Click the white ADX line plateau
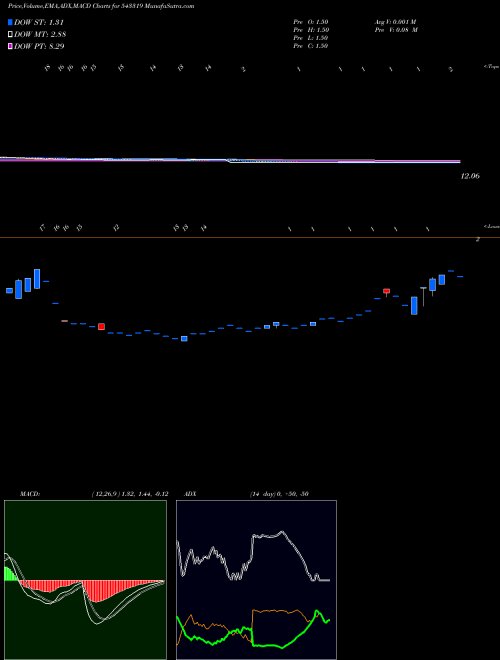Screen dimensions: 500x660 pos(267,535)
